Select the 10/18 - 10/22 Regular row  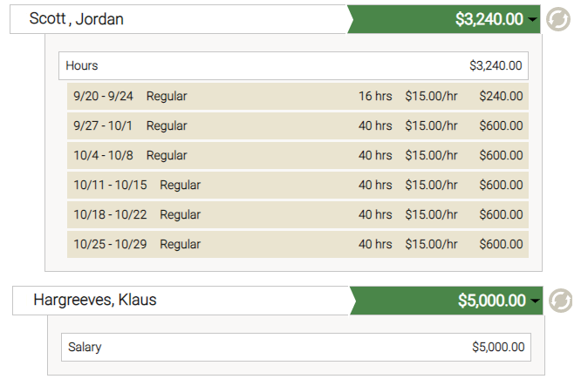tap(297, 214)
